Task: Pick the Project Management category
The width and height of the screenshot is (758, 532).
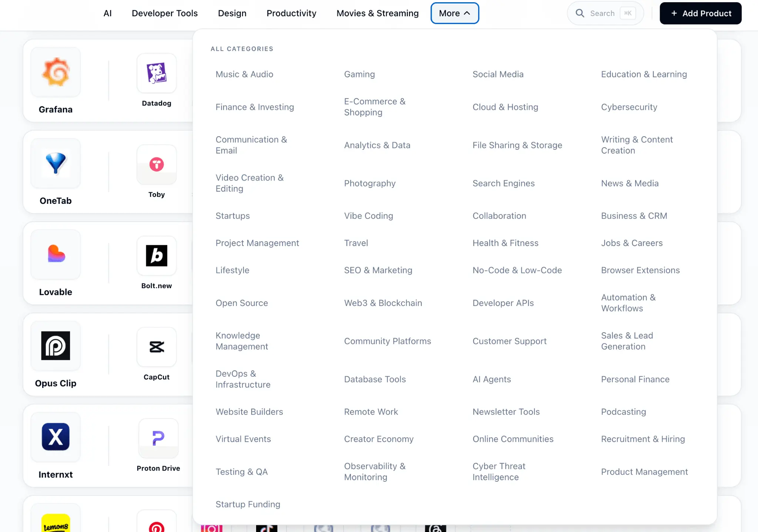Action: tap(257, 243)
